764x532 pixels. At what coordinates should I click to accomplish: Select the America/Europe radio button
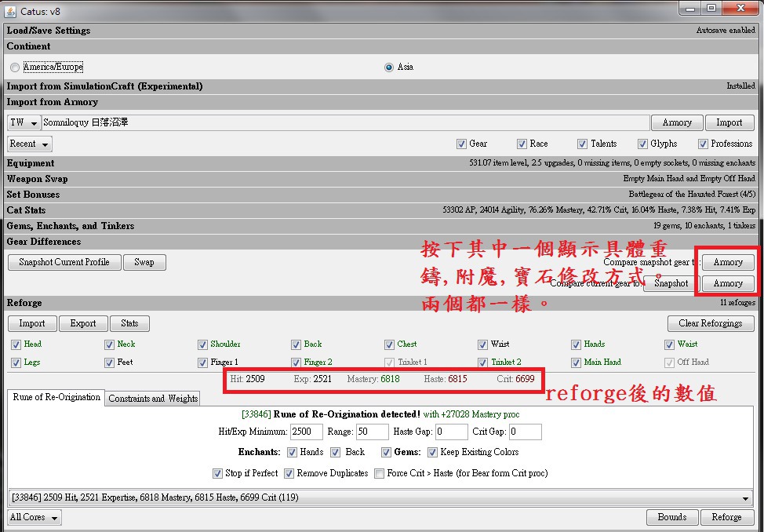coord(15,67)
